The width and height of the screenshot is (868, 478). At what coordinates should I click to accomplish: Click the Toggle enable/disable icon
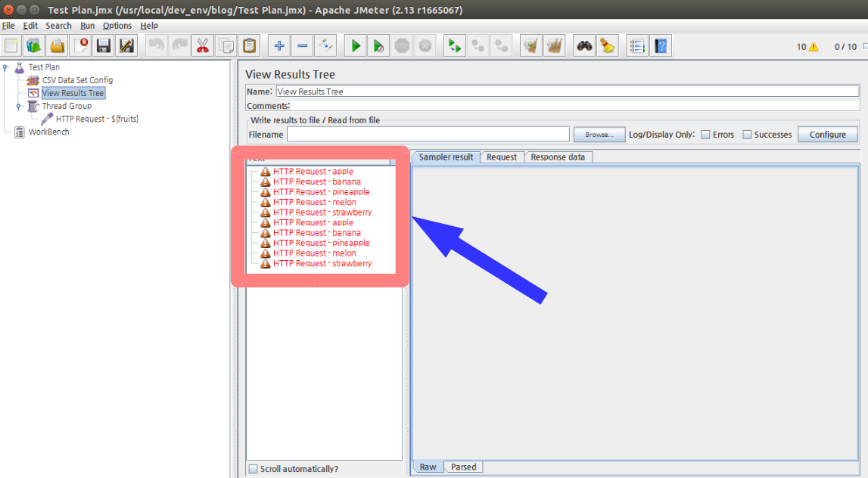pyautogui.click(x=325, y=45)
